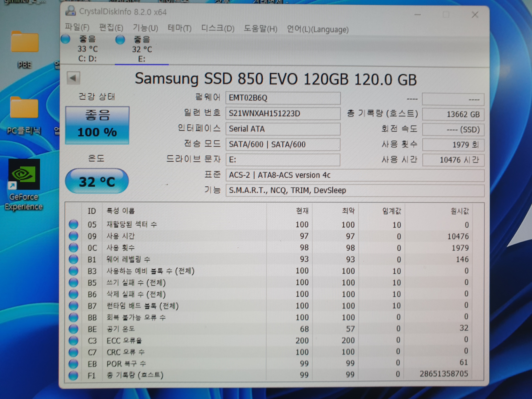Click the transfer mode field SATA/600 | SATA/600
Screen dimensions: 532x399
[283, 144]
